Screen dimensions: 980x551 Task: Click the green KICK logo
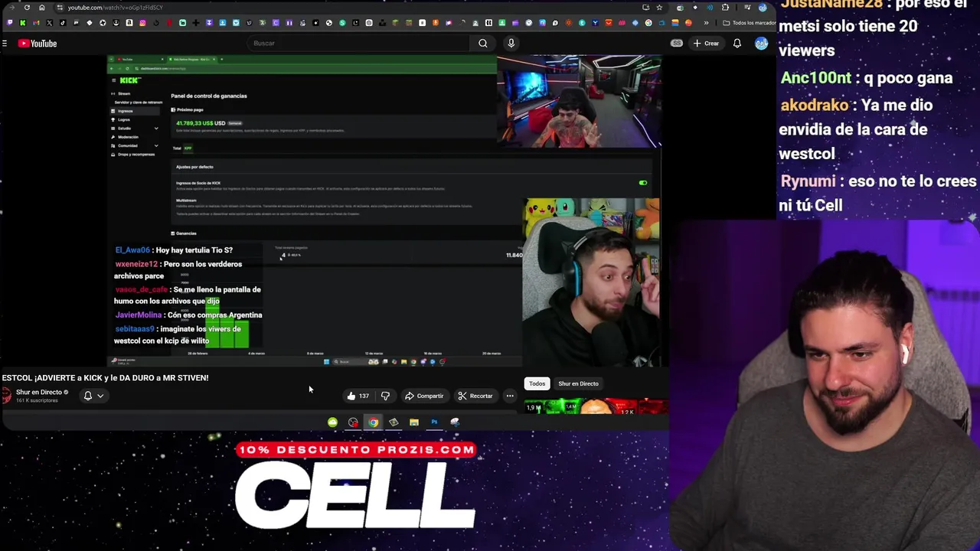129,80
